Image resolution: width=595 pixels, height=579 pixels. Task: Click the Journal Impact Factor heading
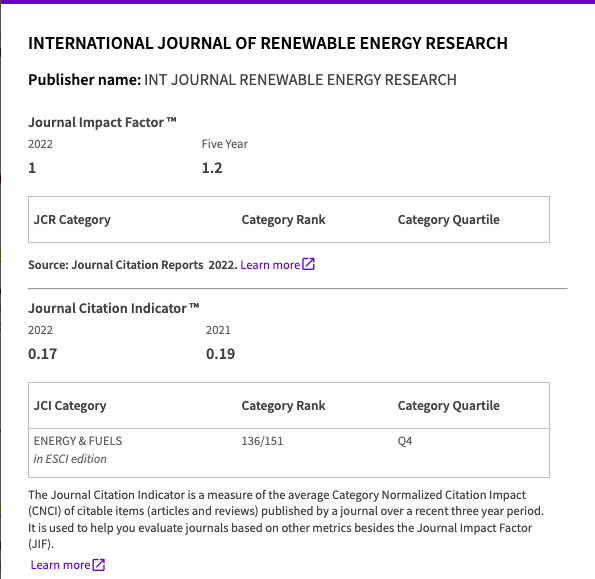coord(102,122)
